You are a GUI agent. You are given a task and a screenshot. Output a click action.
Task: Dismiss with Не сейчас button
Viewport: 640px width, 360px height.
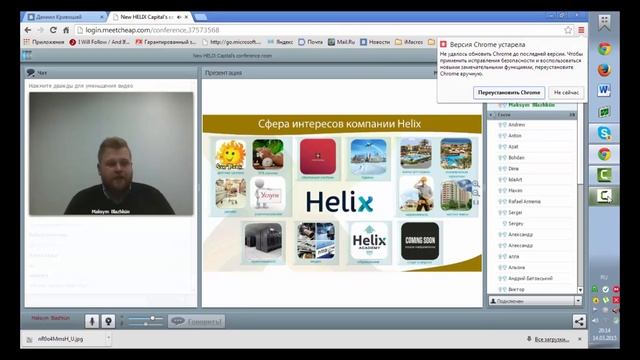pyautogui.click(x=566, y=93)
